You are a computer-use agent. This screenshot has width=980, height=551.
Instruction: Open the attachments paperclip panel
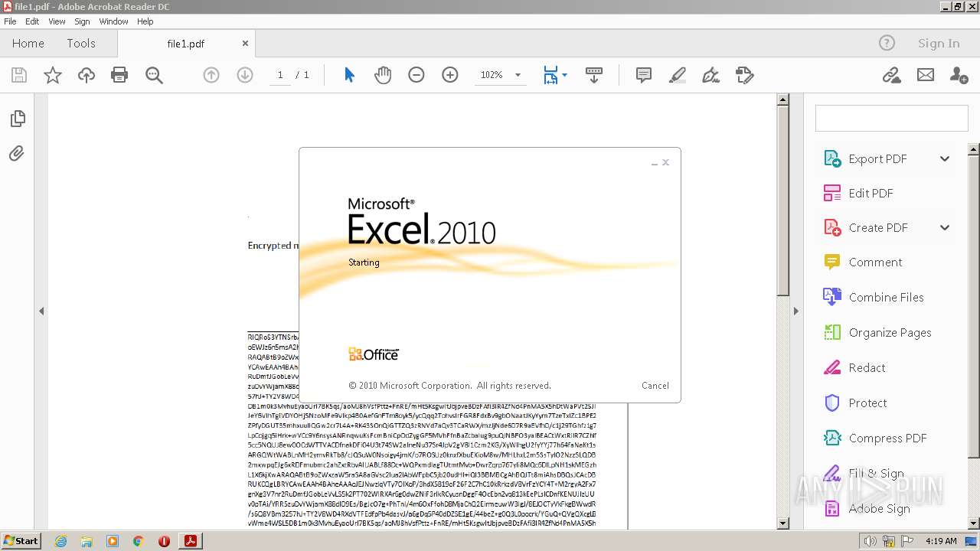pyautogui.click(x=17, y=154)
